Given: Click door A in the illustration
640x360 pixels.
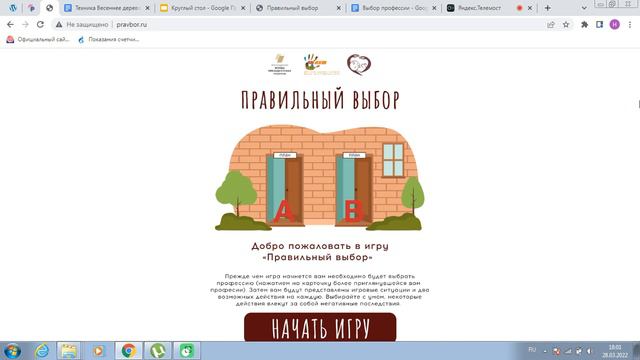Looking at the screenshot, I should 284,189.
